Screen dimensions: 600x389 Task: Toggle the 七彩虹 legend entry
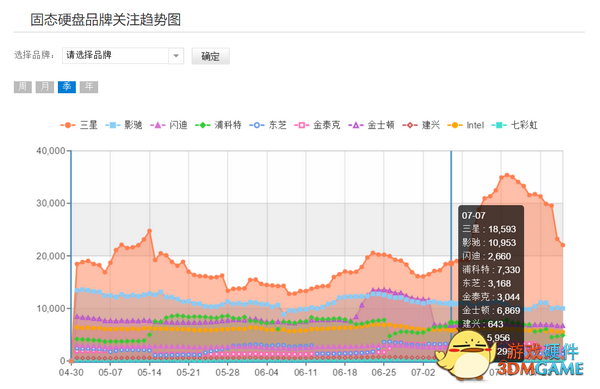[x=515, y=125]
